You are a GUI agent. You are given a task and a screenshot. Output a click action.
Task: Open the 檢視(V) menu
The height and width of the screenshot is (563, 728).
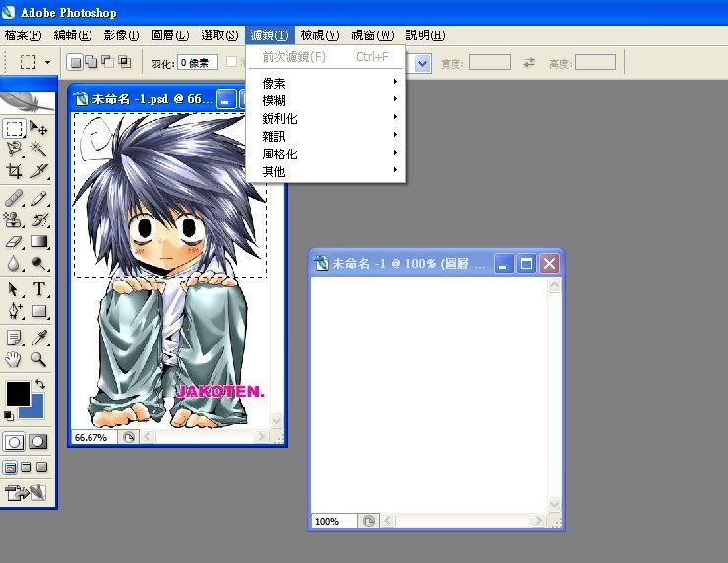click(320, 35)
